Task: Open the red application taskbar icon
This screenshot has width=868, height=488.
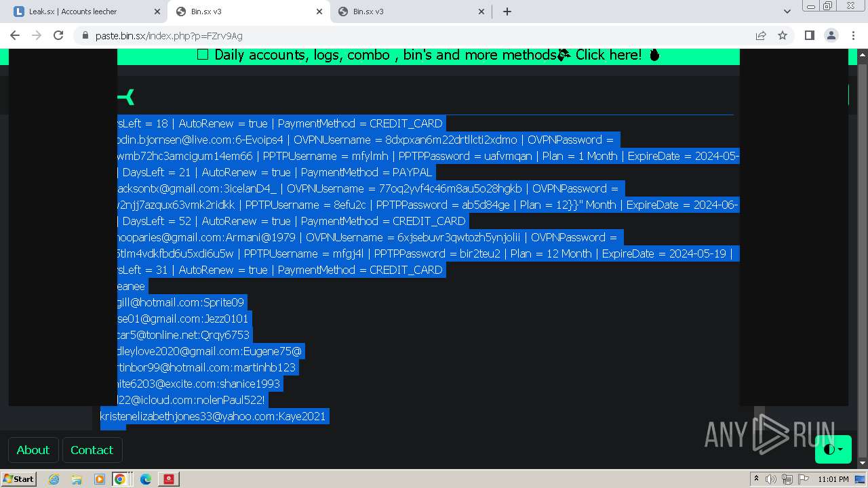Action: point(169,479)
